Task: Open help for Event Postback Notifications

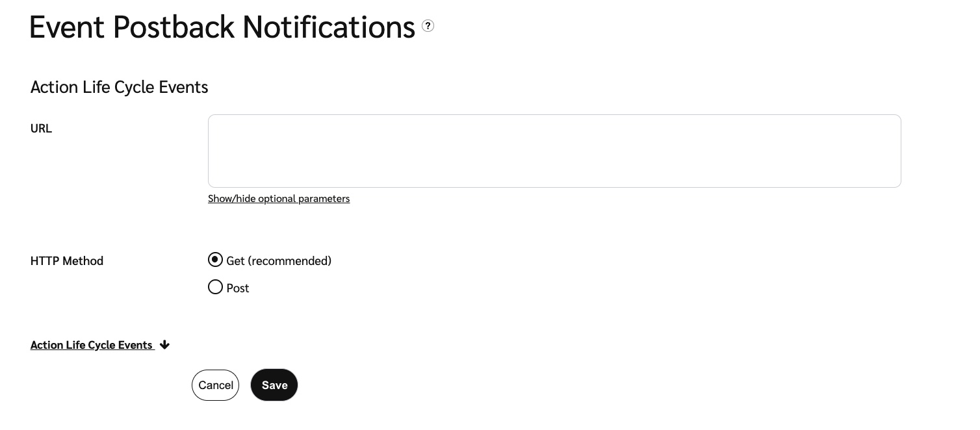Action: click(x=428, y=26)
